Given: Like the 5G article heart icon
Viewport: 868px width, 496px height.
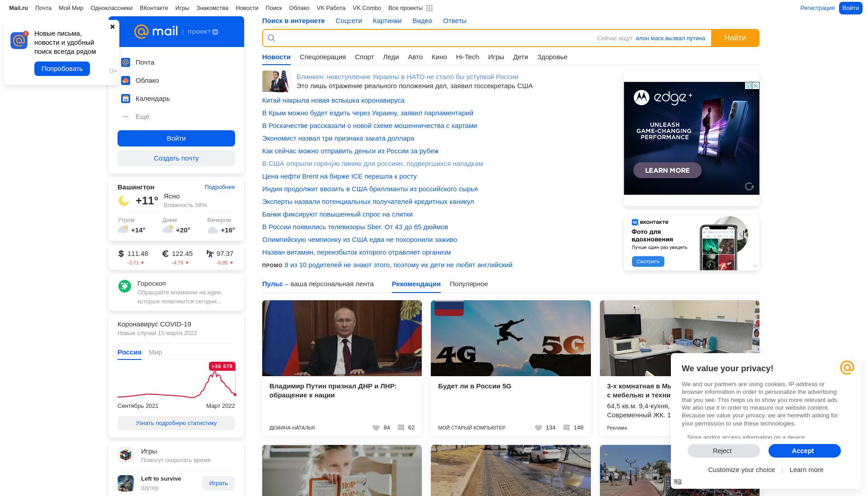Looking at the screenshot, I should click(538, 428).
